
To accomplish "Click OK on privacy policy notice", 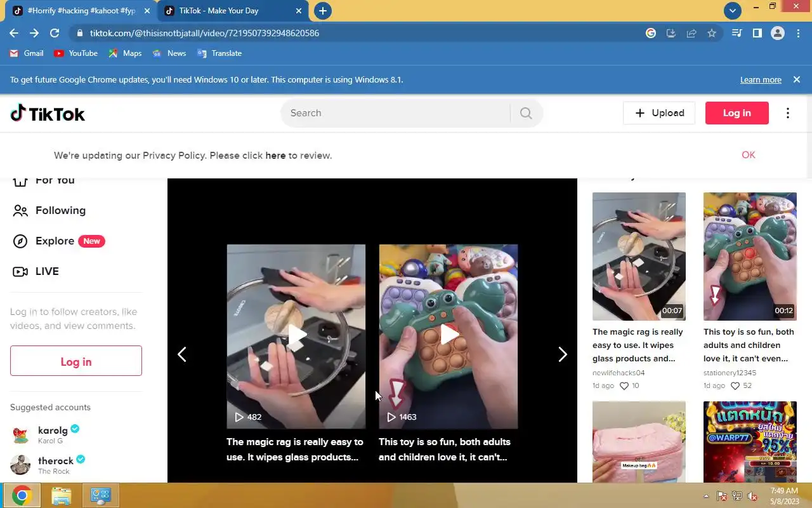I will [x=749, y=155].
